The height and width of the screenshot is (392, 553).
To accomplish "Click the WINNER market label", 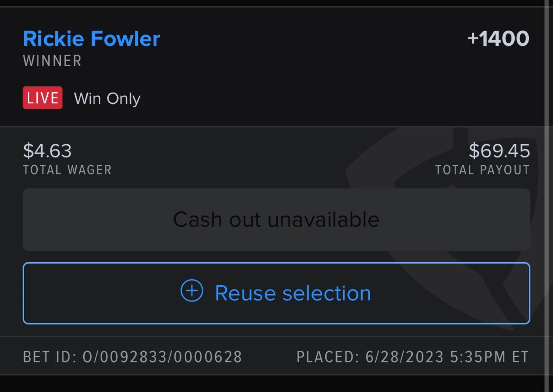I will point(52,61).
